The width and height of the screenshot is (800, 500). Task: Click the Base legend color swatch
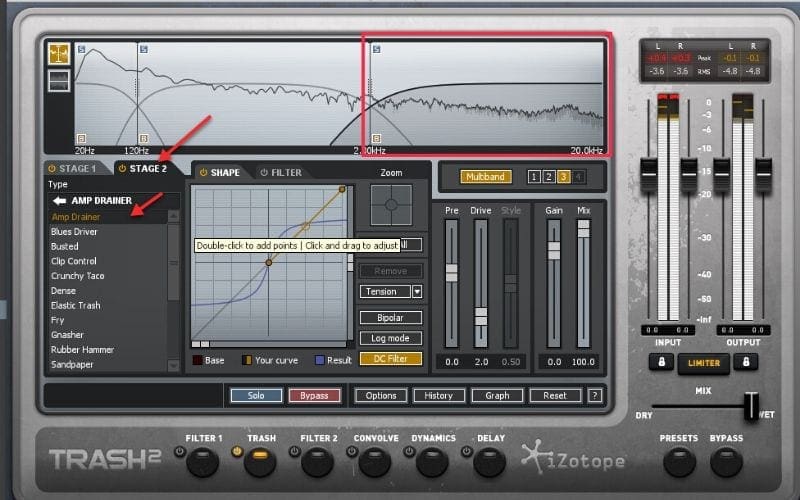click(x=197, y=360)
